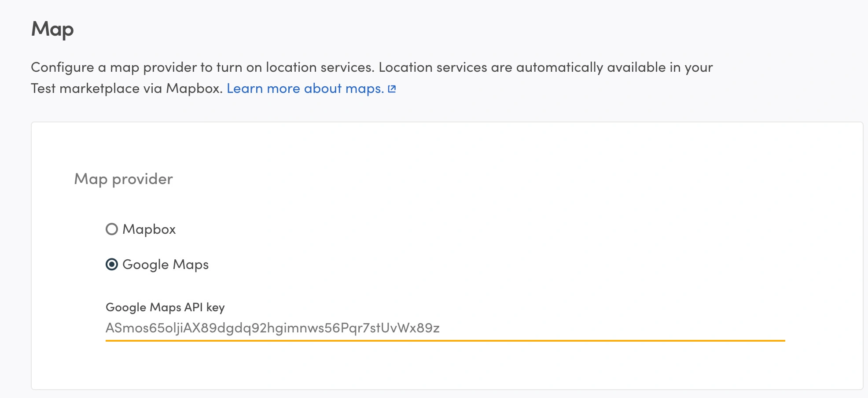Select the Google Maps radio button

[x=112, y=264]
